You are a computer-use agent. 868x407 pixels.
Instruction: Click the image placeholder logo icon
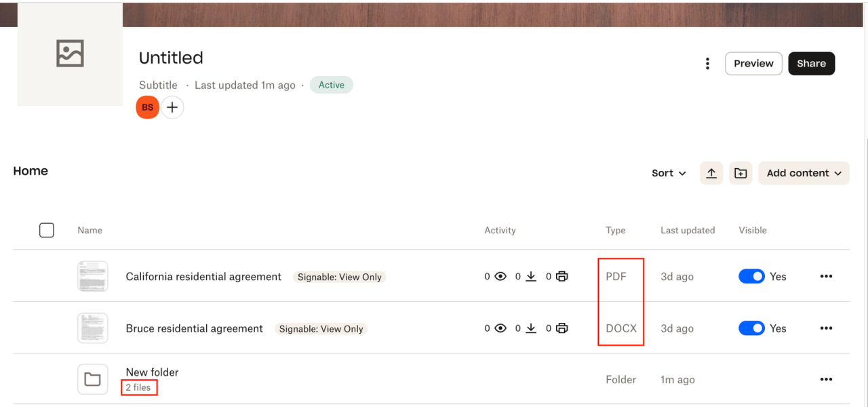(x=70, y=54)
